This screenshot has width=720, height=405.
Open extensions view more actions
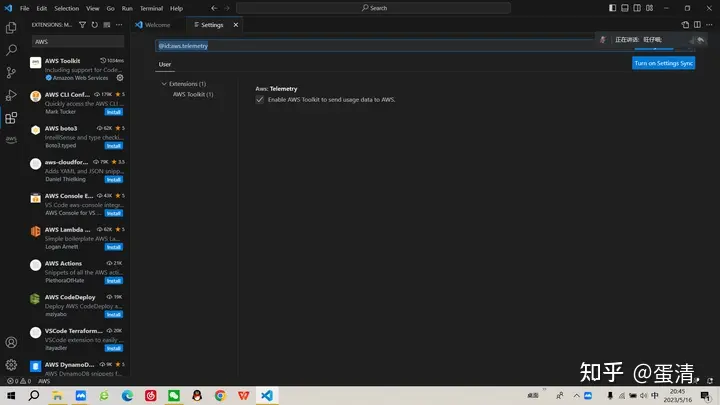(x=119, y=25)
